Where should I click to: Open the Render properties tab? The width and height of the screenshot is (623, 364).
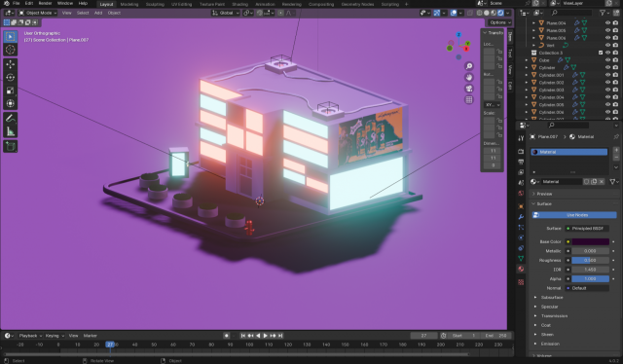[x=521, y=152]
